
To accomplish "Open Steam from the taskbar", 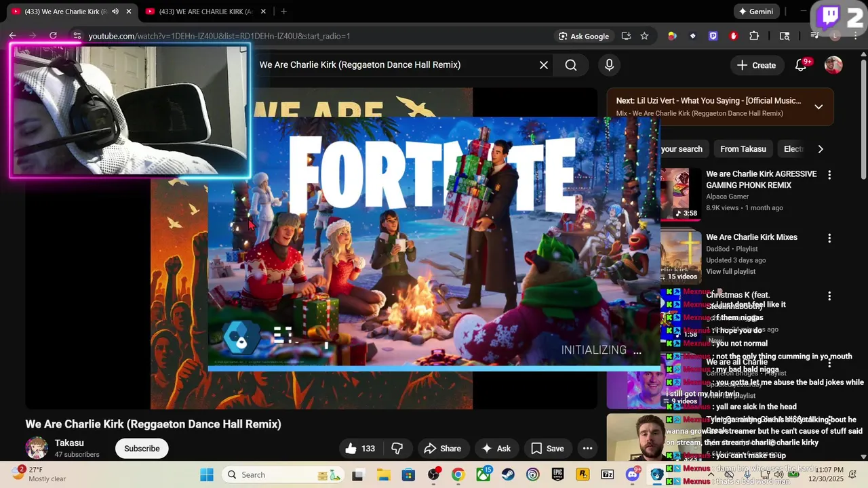I will coord(507,474).
